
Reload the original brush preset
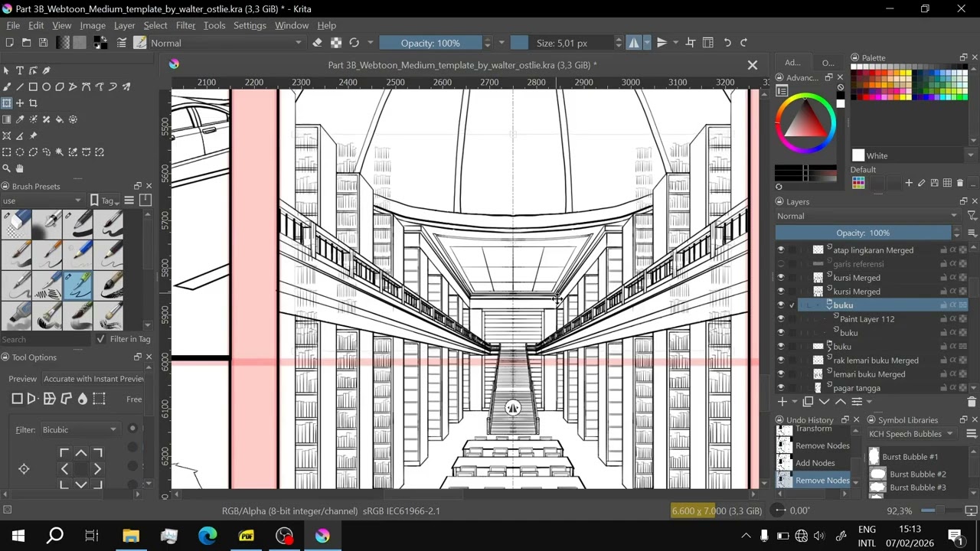coord(354,43)
